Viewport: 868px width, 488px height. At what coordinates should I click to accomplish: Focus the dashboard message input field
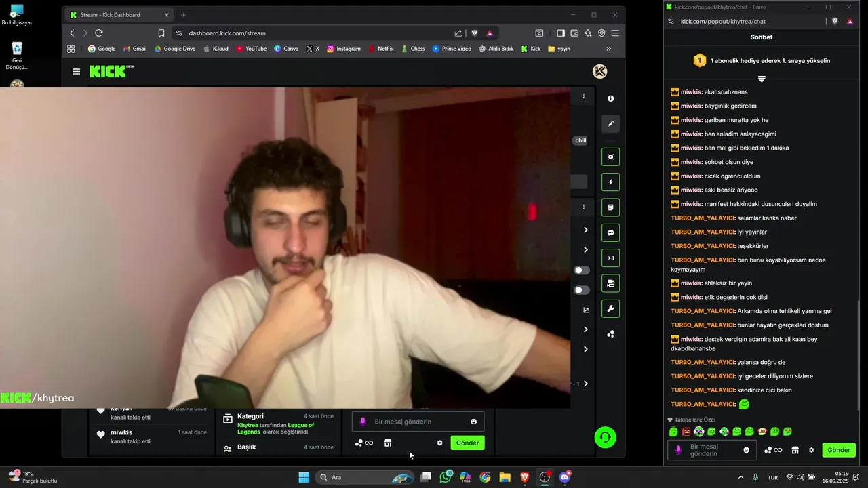pyautogui.click(x=418, y=422)
